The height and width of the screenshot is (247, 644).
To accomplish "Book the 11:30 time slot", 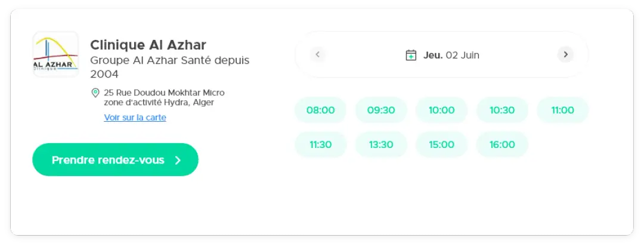I will coord(321,145).
